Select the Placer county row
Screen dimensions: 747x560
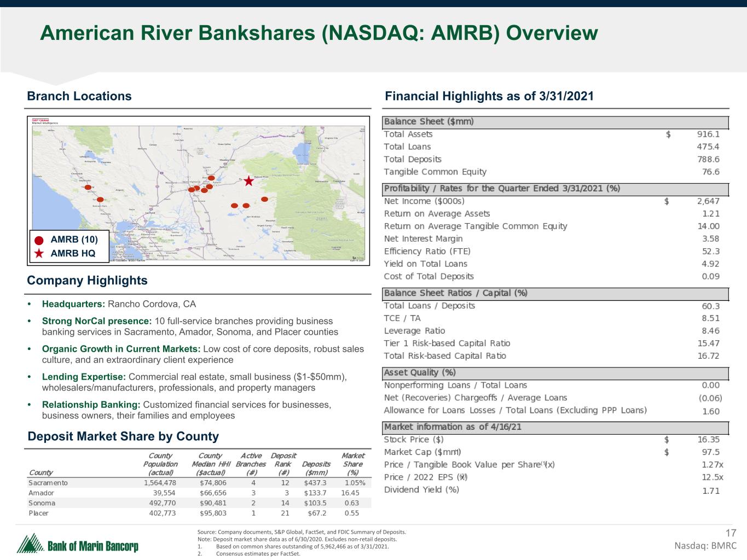click(197, 513)
